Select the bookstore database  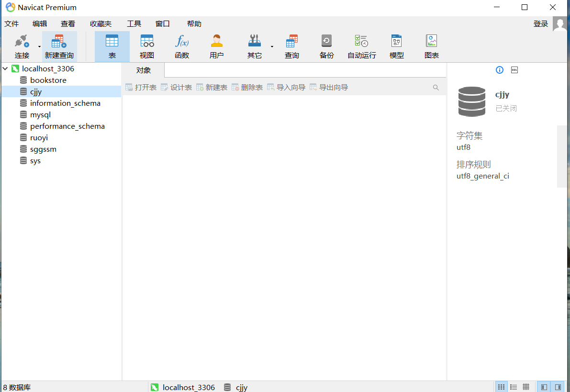point(48,80)
